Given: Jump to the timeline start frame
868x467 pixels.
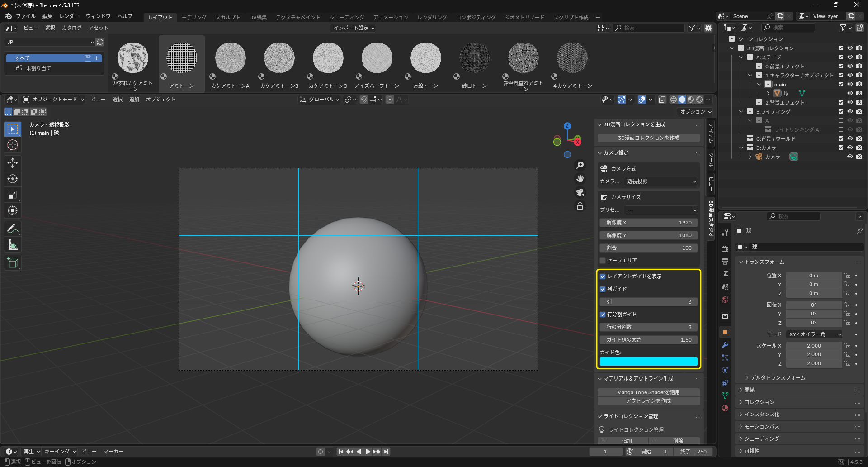Looking at the screenshot, I should 341,452.
